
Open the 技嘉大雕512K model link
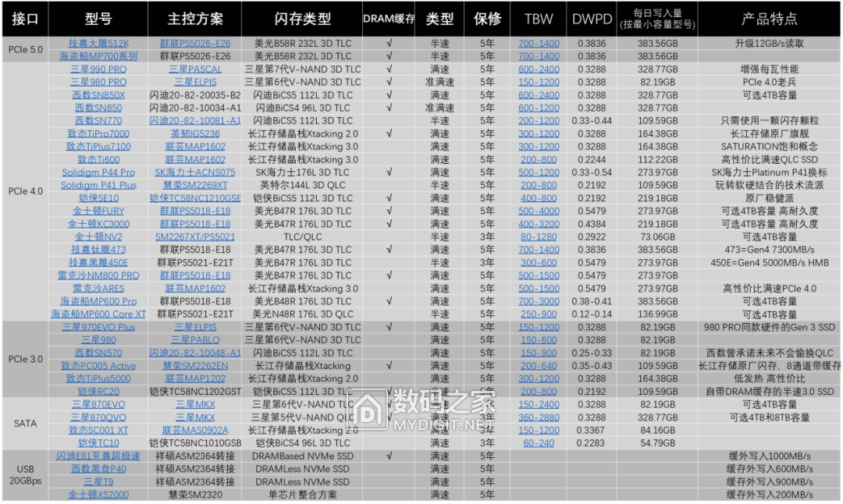pyautogui.click(x=98, y=44)
